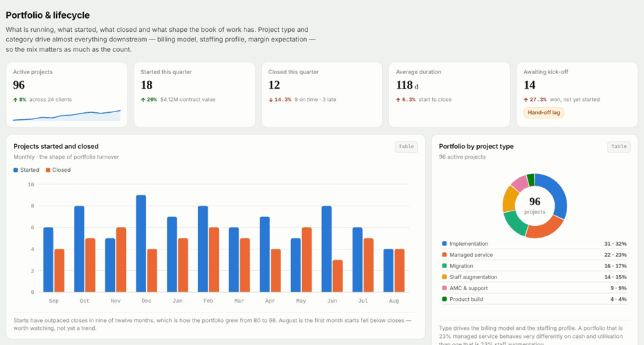Click the orange Closed bar for Nov

click(121, 260)
